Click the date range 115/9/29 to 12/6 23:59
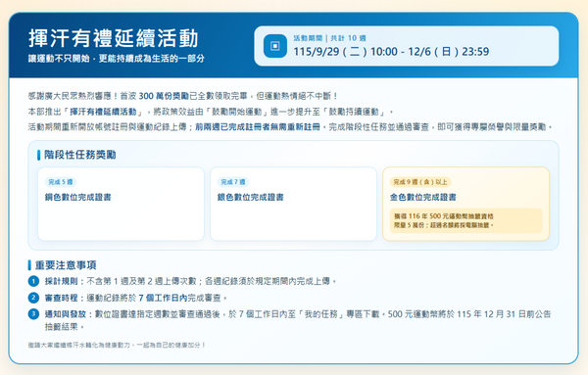Screen dimensions: 588x375 tap(391, 52)
